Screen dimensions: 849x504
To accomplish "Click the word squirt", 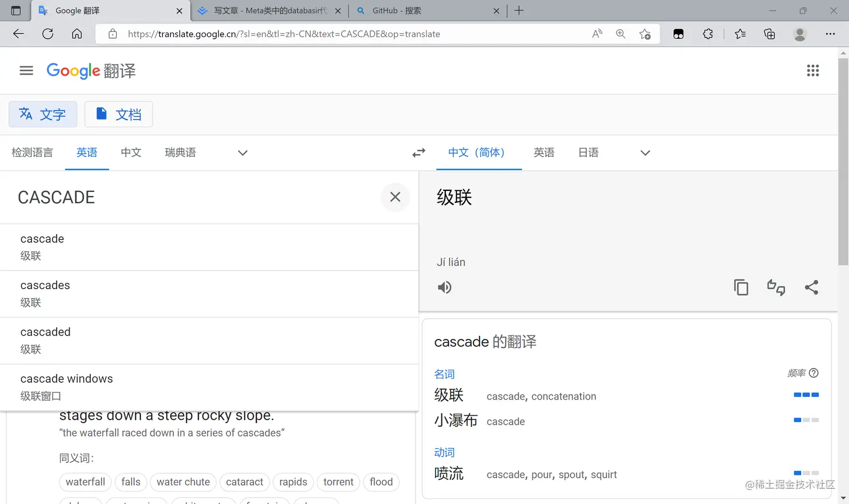I will [604, 475].
